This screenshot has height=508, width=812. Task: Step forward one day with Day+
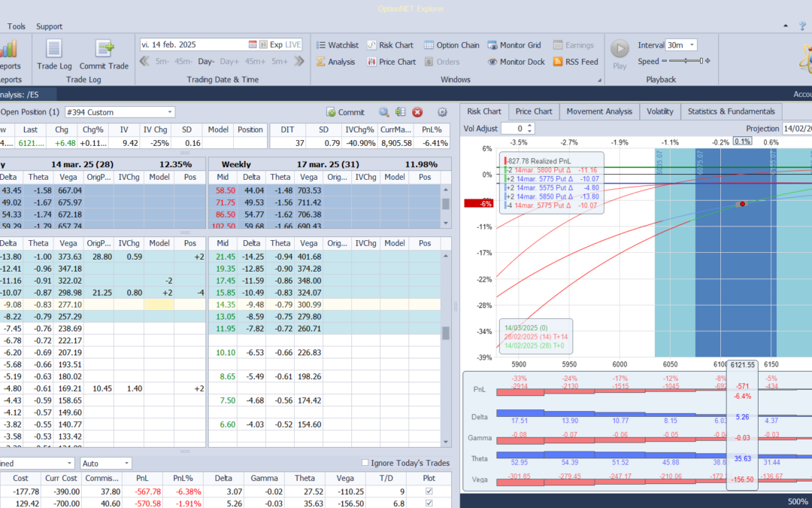pyautogui.click(x=229, y=62)
